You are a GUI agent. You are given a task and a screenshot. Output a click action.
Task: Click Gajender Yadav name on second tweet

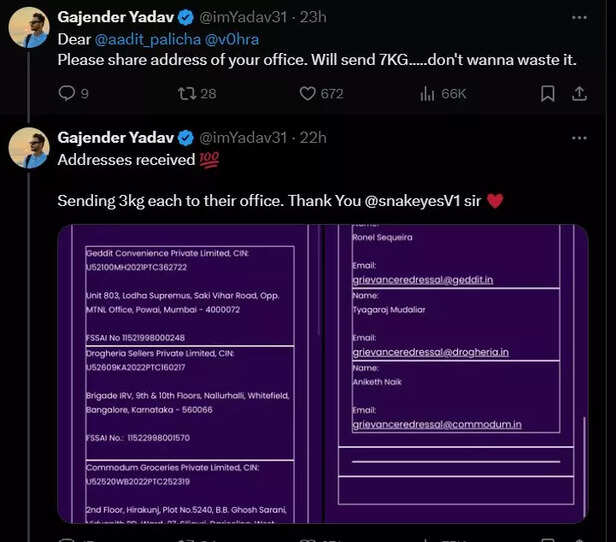click(115, 137)
